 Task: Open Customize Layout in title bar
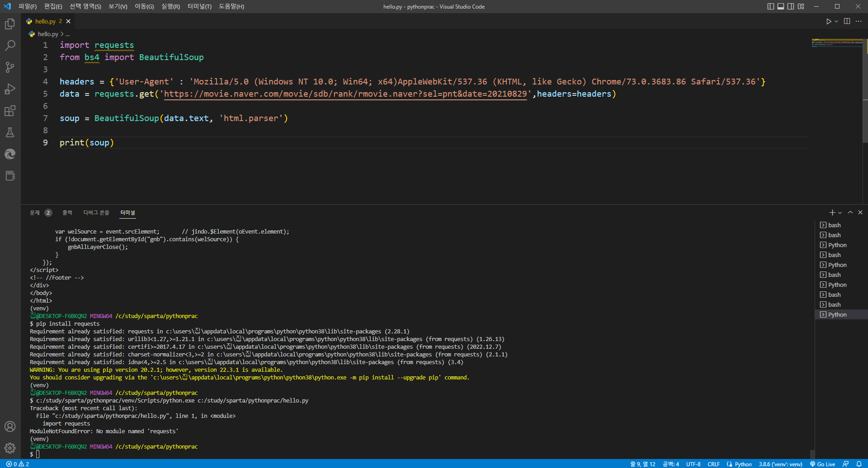pos(801,6)
